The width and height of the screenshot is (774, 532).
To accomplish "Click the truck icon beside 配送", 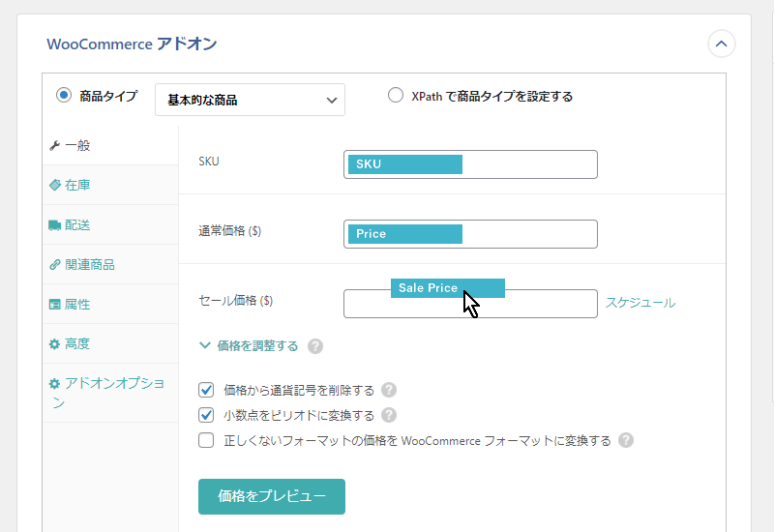I will [55, 225].
